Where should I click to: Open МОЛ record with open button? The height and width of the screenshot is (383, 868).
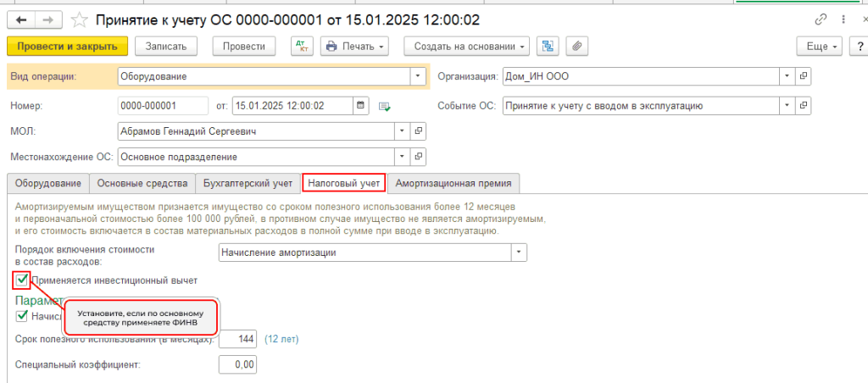point(419,131)
